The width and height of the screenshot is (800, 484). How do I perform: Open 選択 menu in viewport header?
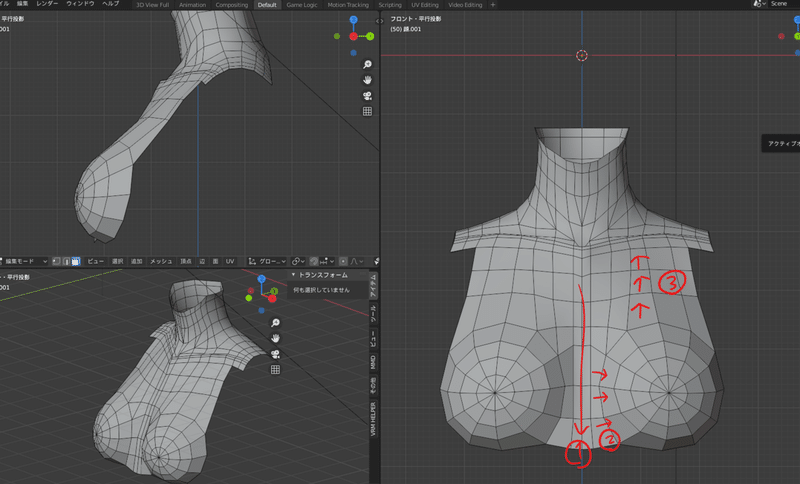coord(118,261)
